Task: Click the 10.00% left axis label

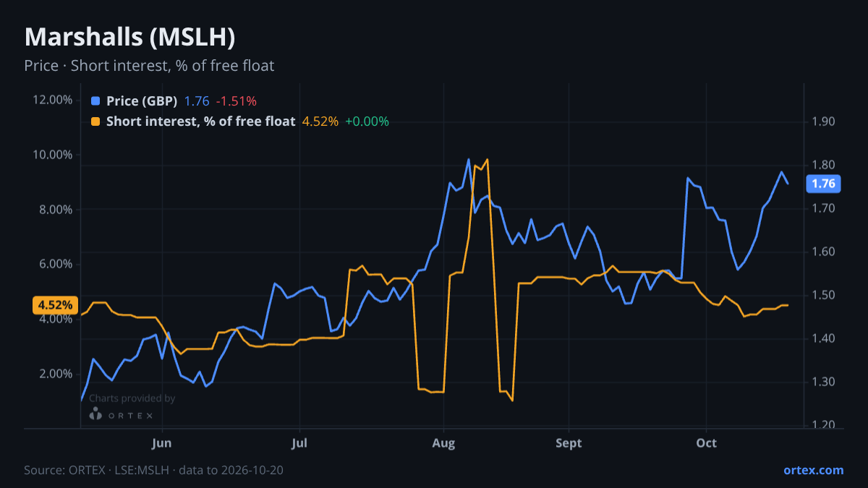Action: coord(52,155)
